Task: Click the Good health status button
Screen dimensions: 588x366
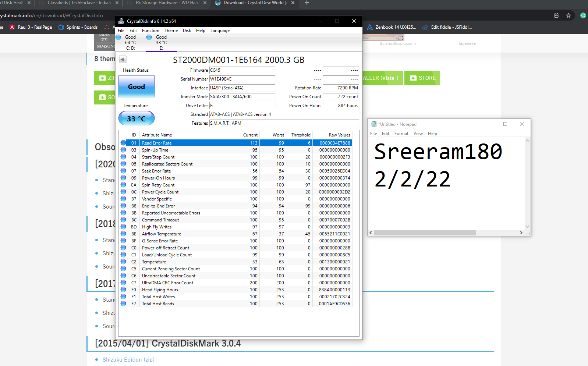Action: point(137,86)
